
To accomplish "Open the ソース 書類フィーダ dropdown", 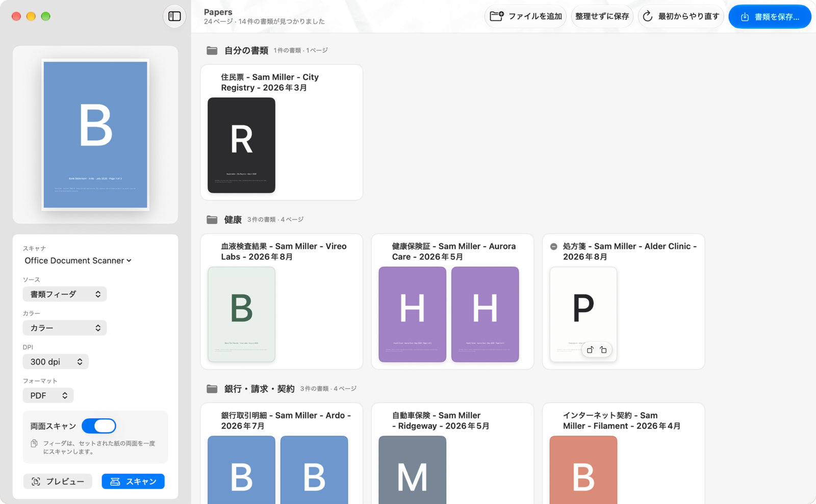I will coord(65,294).
